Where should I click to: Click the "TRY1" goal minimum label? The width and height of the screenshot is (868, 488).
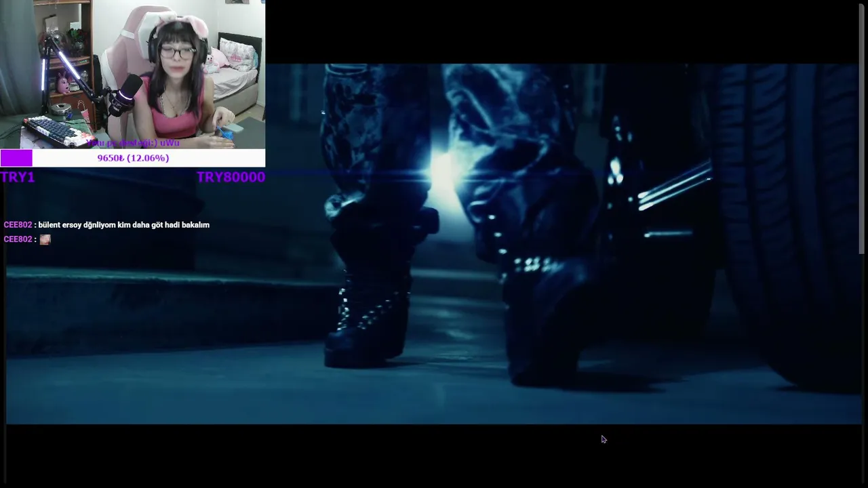(17, 177)
